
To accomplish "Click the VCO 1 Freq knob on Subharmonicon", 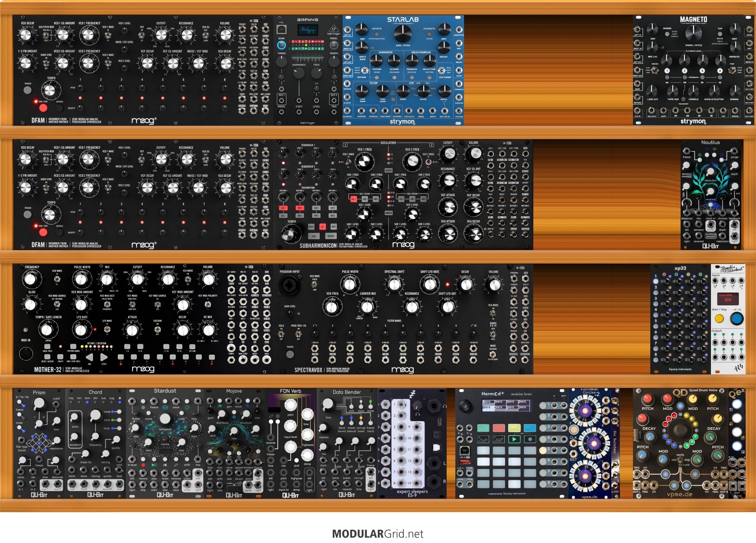I will [364, 162].
